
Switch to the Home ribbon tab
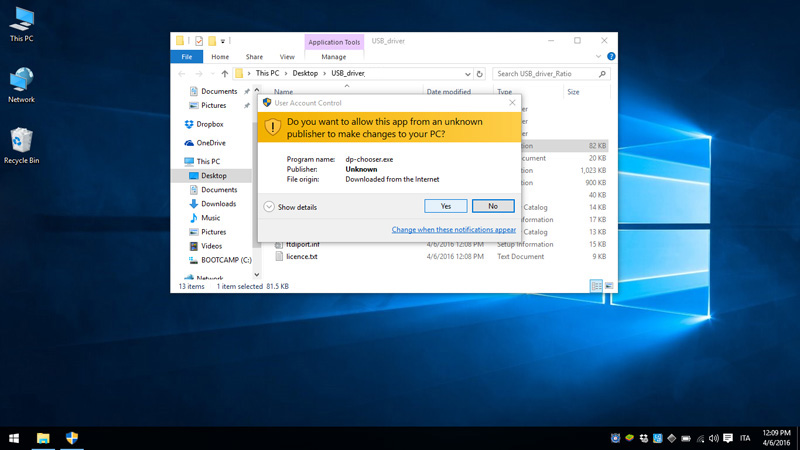coord(220,57)
